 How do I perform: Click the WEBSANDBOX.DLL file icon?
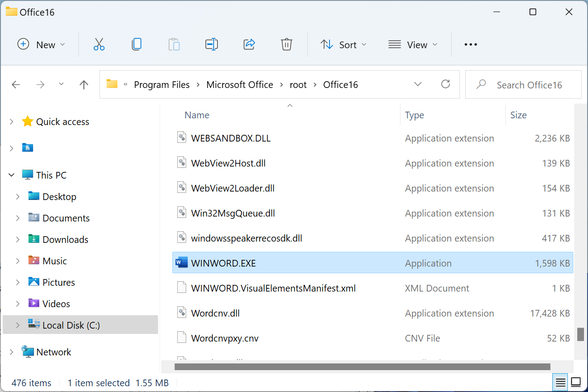181,138
